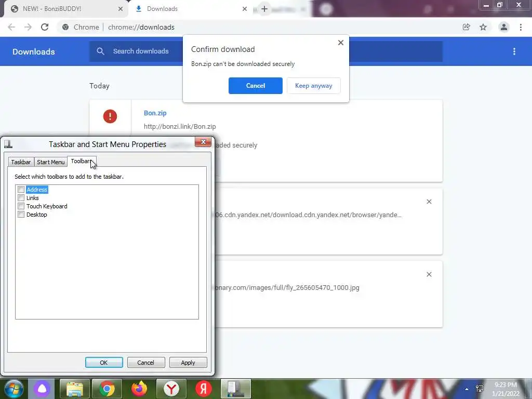Click OK in Taskbar Properties
The height and width of the screenshot is (399, 532).
[104, 362]
